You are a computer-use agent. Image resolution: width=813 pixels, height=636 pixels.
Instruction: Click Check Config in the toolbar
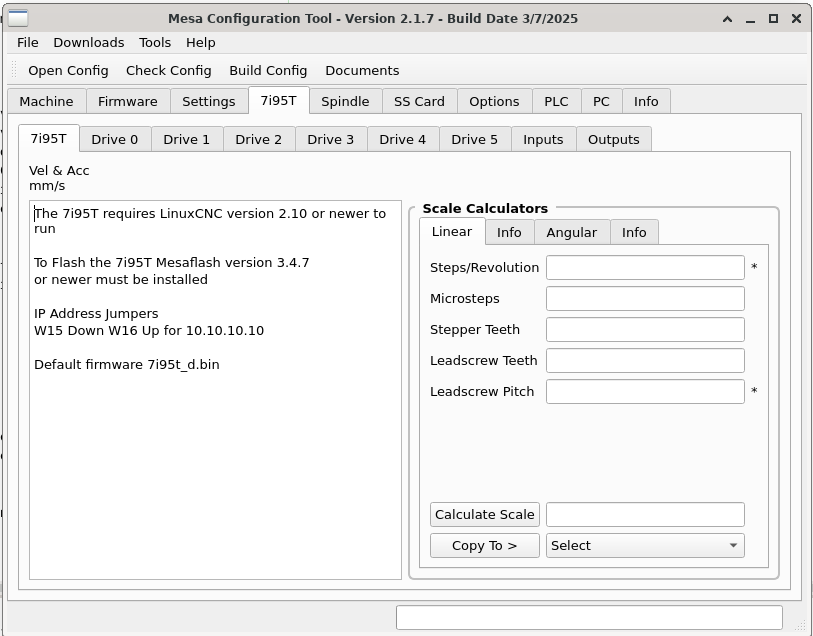(169, 70)
